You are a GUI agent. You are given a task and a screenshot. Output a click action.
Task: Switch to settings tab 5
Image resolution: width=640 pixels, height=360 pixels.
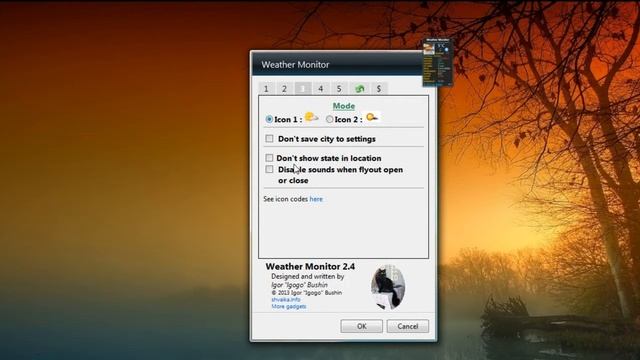pos(339,89)
